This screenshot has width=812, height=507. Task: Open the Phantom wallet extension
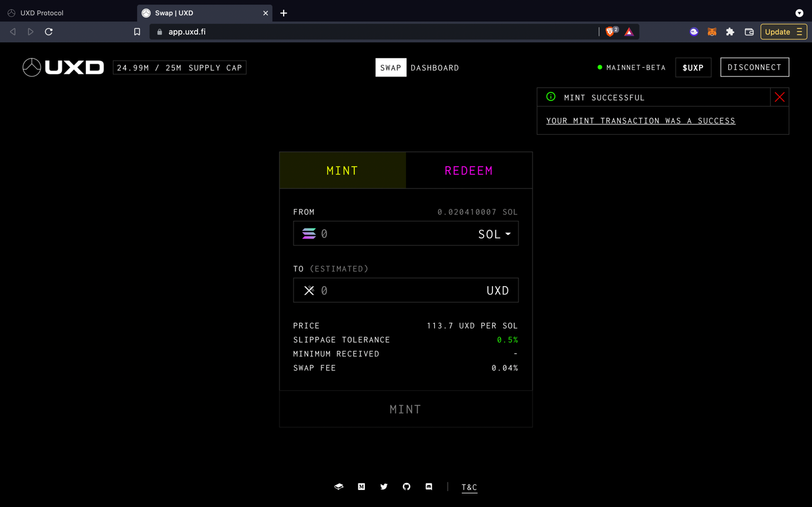(694, 32)
